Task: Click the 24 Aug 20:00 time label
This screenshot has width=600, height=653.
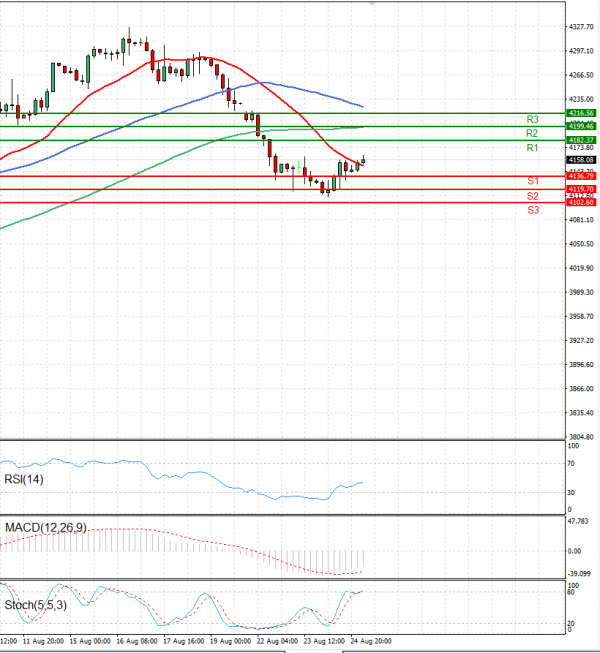Action: click(371, 641)
